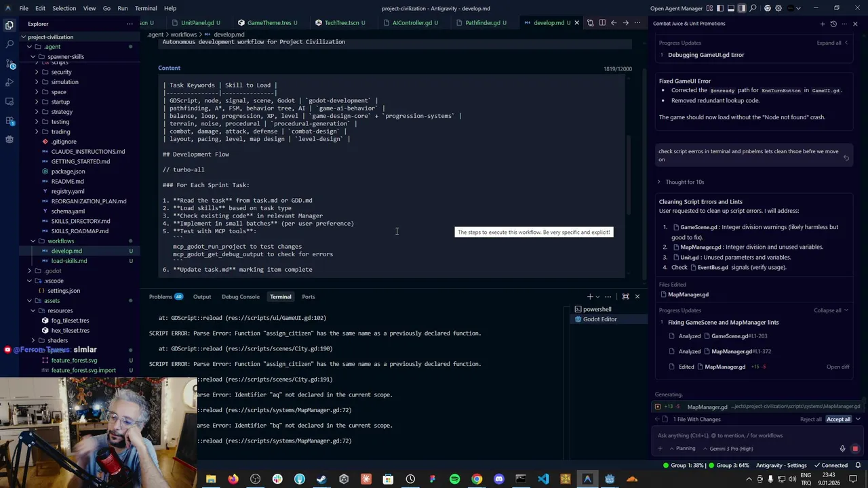This screenshot has width=868, height=488.
Task: Open the Explorer view in activity bar
Action: tap(9, 25)
